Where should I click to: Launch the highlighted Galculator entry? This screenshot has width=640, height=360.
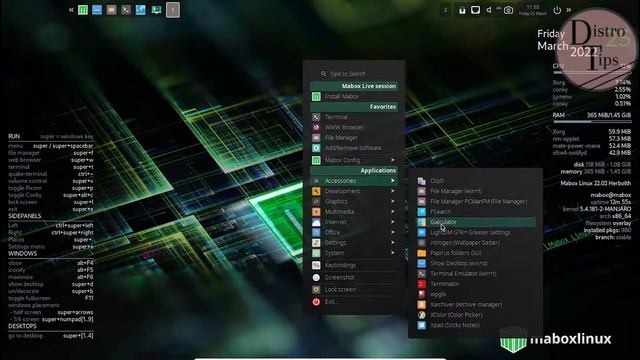pos(476,222)
